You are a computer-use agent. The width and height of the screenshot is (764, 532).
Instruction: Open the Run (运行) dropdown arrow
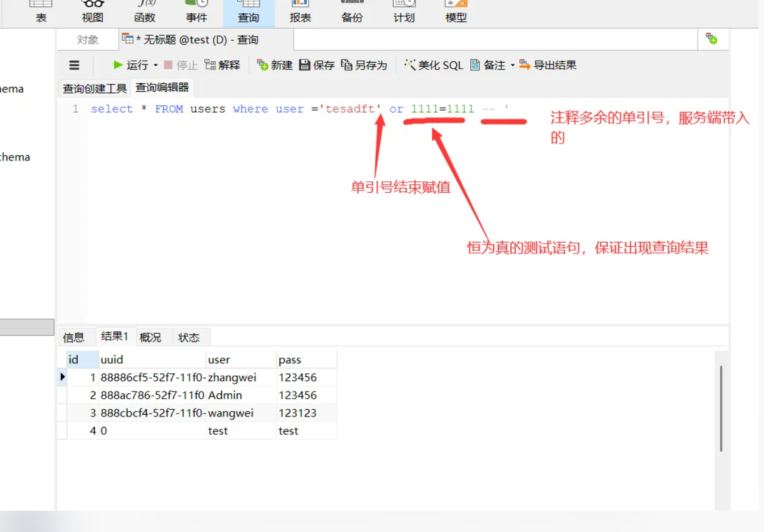tap(156, 65)
